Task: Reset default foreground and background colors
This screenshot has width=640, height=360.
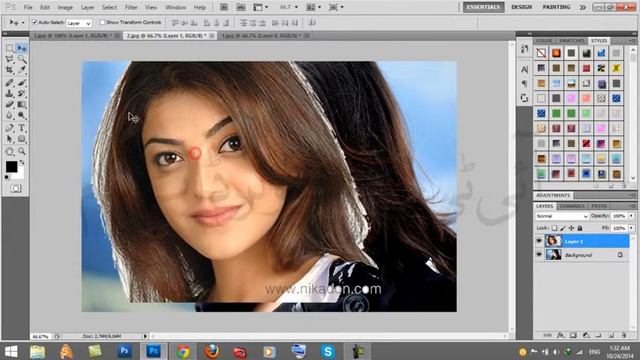Action: point(7,177)
